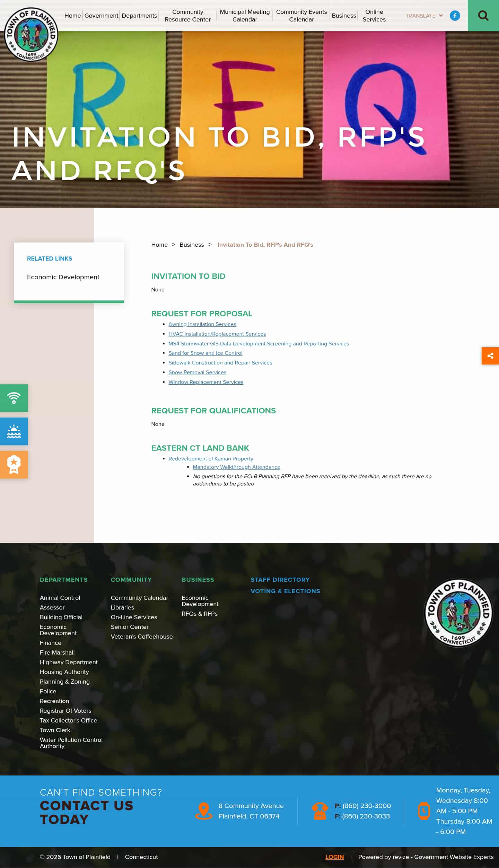
Task: Click Home in the breadcrumb
Action: [x=159, y=245]
